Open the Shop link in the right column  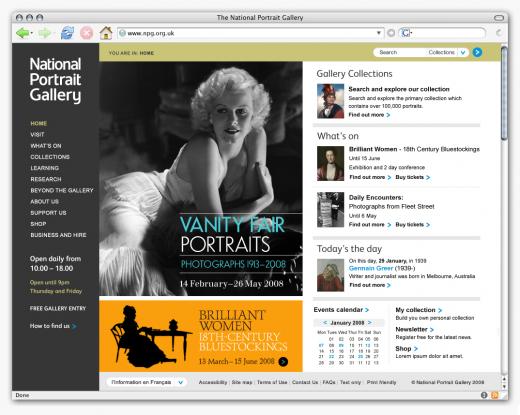coord(406,349)
